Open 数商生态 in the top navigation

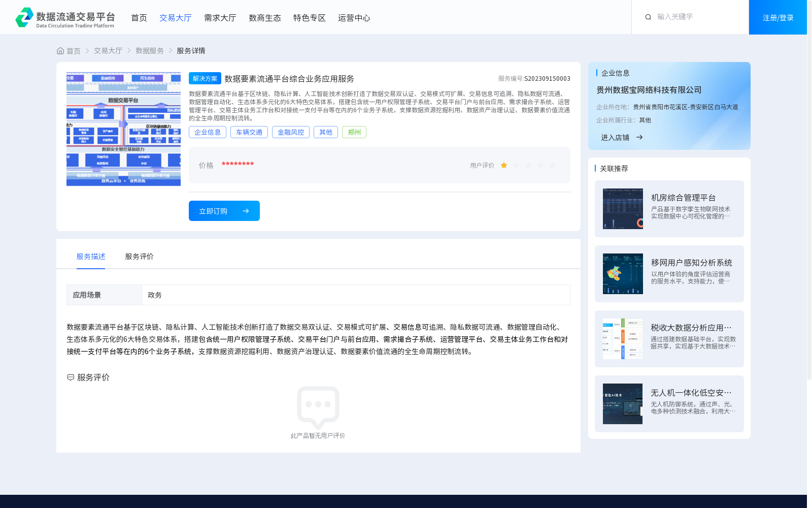[x=265, y=18]
